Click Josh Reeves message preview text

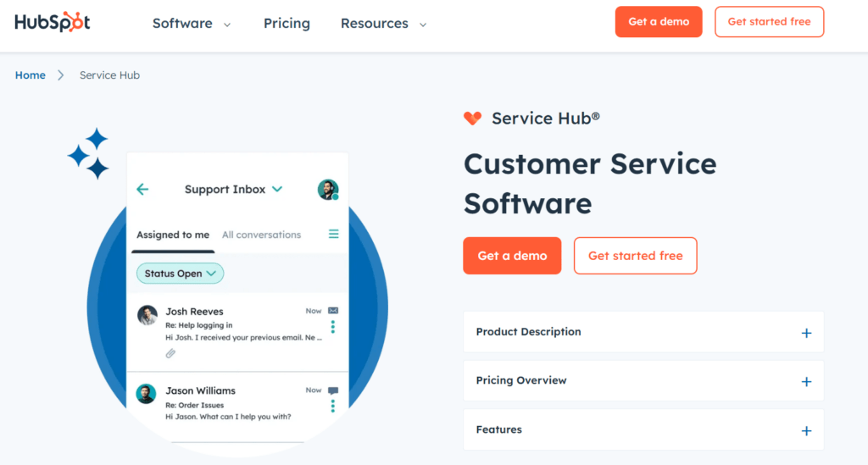pos(243,337)
